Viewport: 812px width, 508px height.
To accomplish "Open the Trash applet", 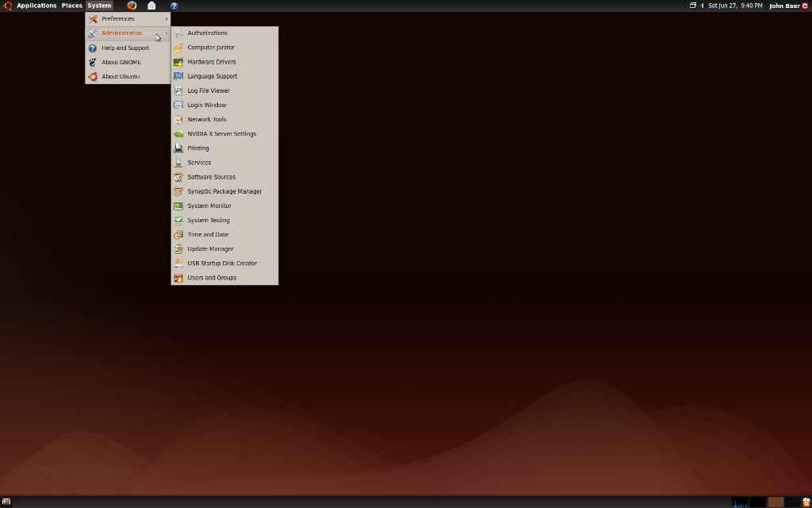I will 806,502.
